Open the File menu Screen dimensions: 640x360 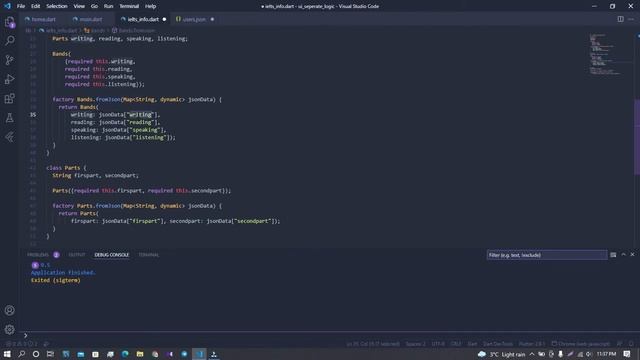[21, 6]
